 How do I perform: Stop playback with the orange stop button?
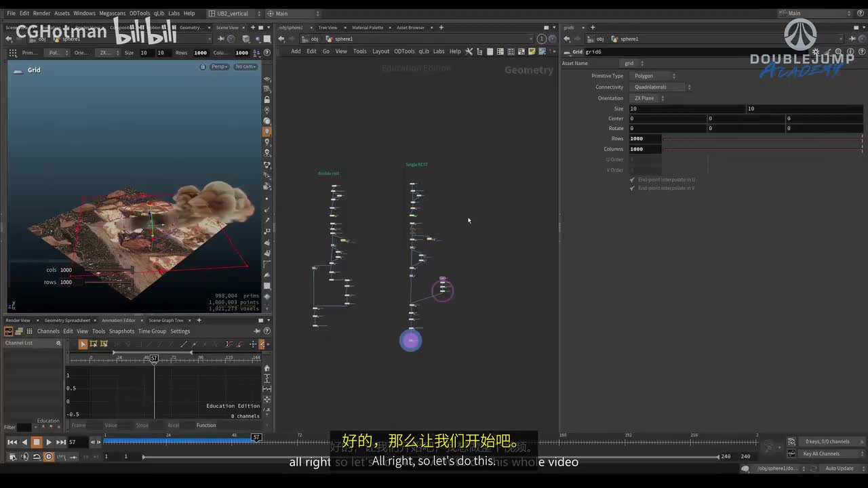[x=37, y=442]
